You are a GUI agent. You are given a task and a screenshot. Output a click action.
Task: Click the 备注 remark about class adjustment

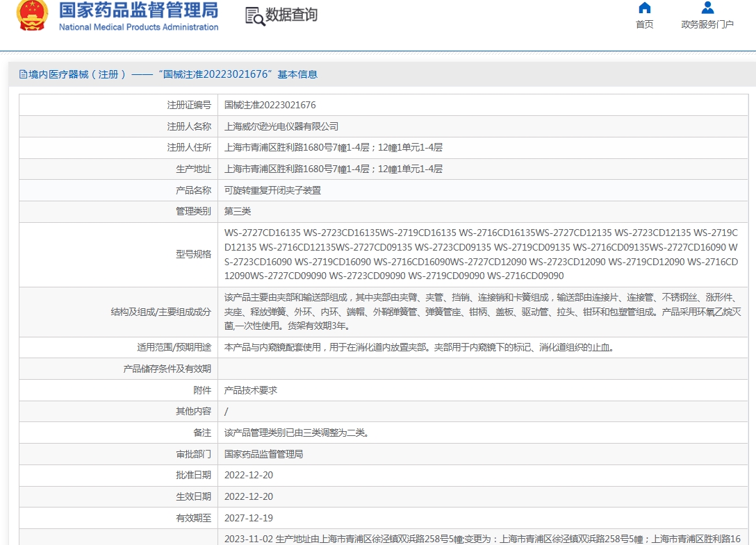(297, 433)
